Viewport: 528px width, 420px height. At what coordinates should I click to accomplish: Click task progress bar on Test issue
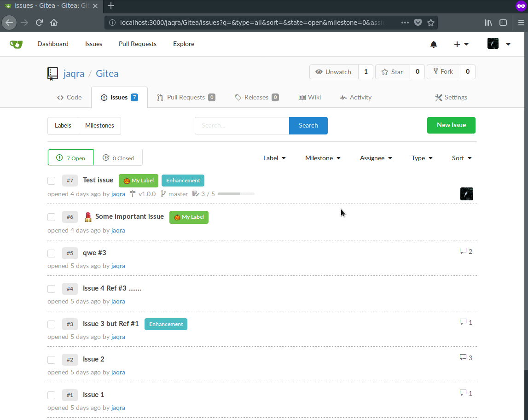coord(236,194)
